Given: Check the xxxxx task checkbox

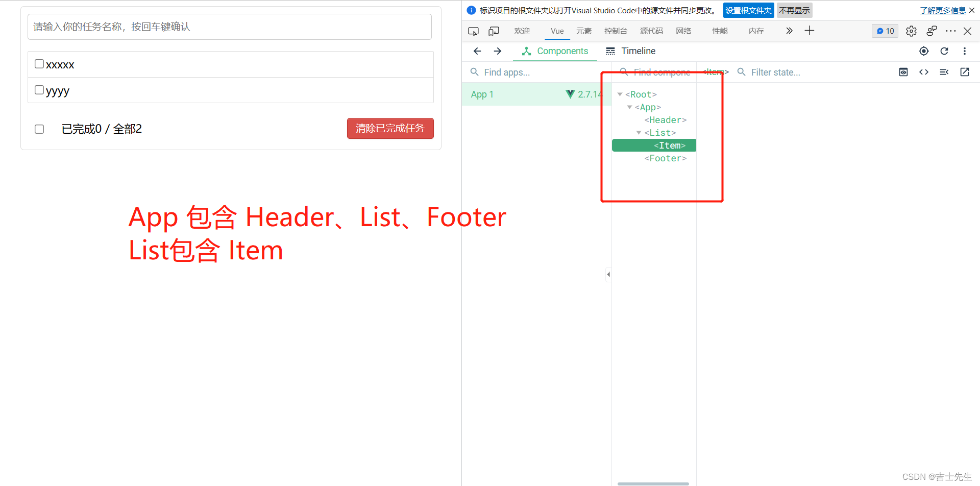Looking at the screenshot, I should click(x=39, y=64).
